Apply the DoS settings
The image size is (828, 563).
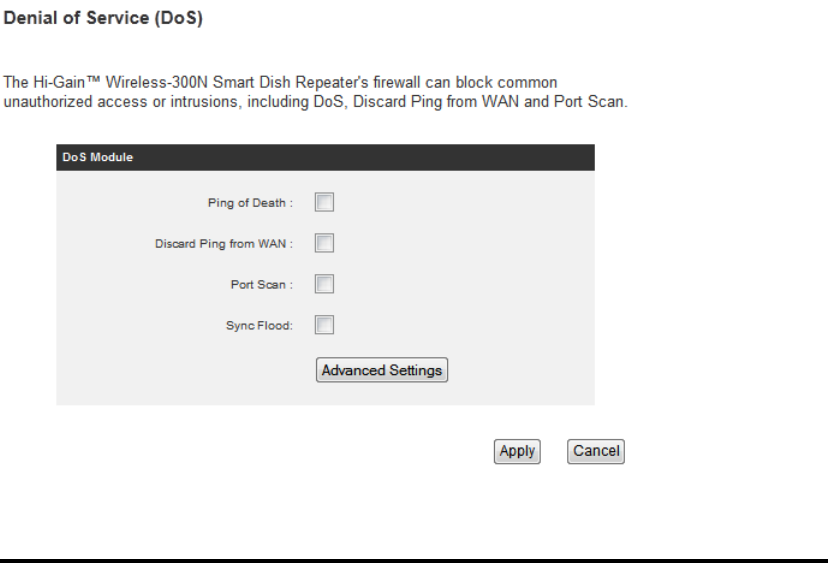pos(517,452)
